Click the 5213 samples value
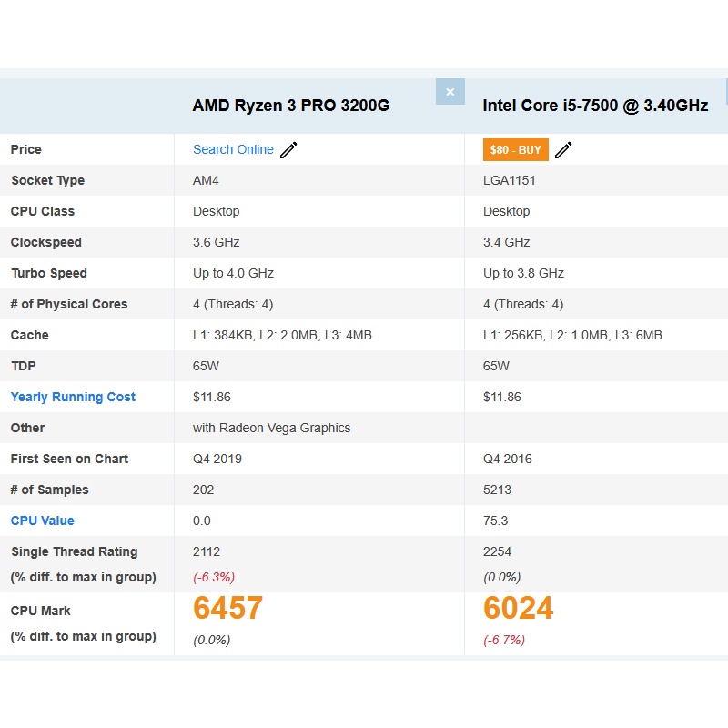The image size is (728, 728). 497,490
